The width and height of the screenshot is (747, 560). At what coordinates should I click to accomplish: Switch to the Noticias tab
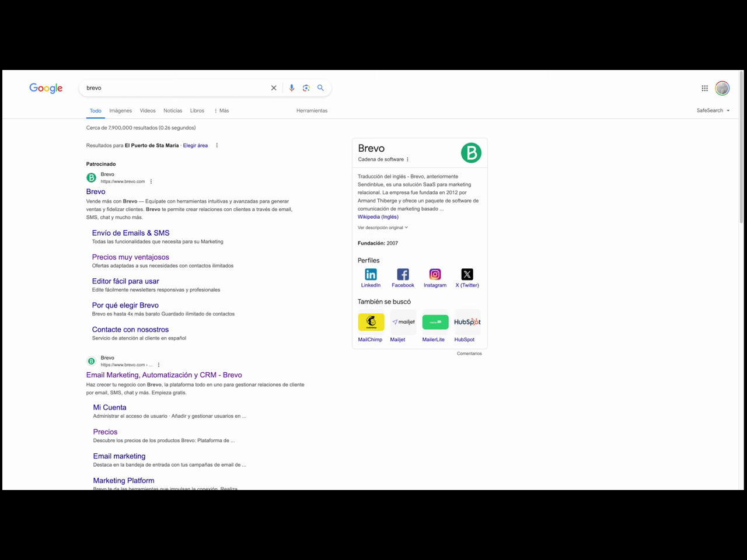click(x=173, y=110)
